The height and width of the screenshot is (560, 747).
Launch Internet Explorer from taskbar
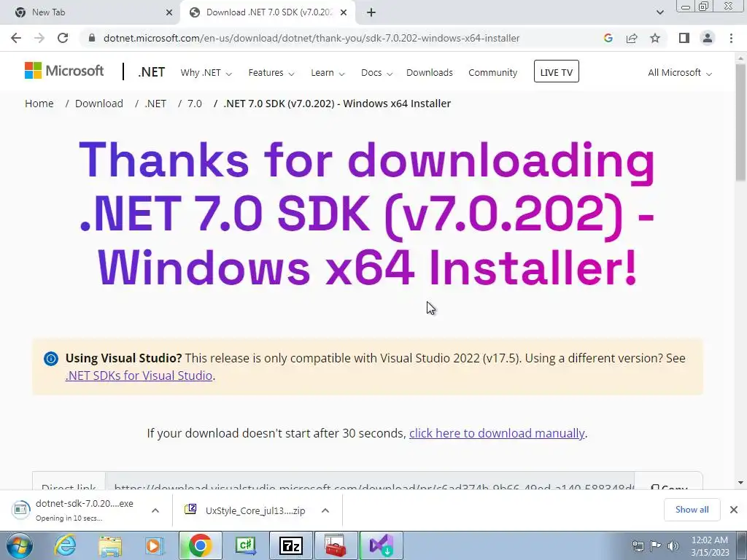[65, 545]
